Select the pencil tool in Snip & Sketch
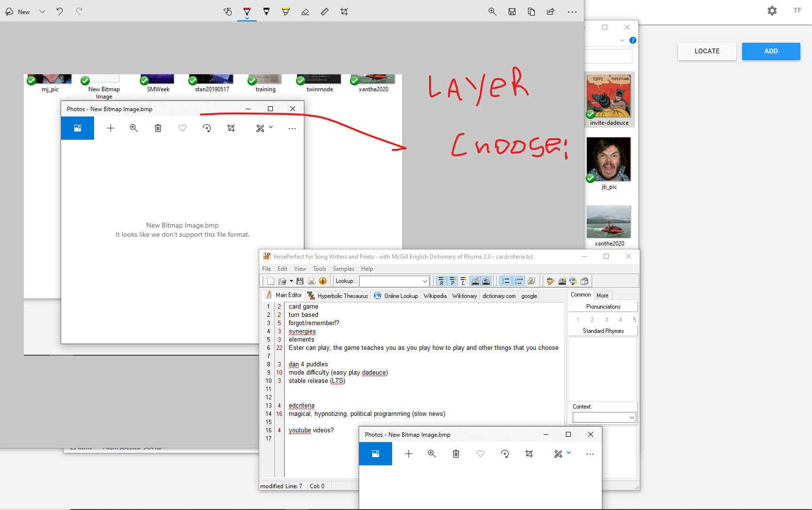Screen dimensions: 812x510 (266, 12)
